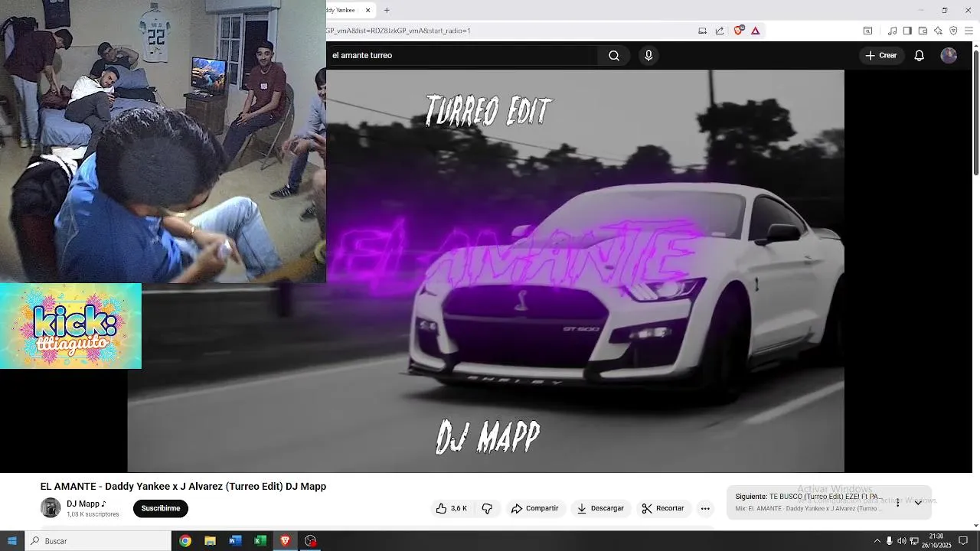Open the more actions ellipsis under video
The width and height of the screenshot is (980, 551).
(x=705, y=508)
